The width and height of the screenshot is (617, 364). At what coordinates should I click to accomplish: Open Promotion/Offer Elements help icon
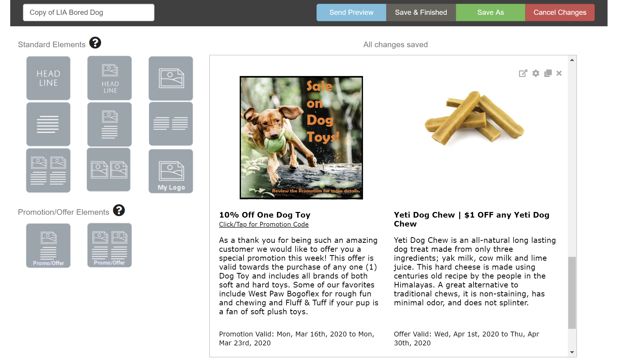pyautogui.click(x=119, y=210)
